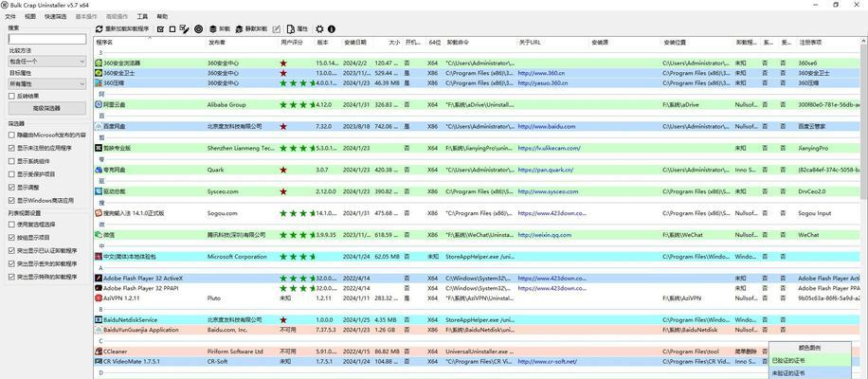This screenshot has width=868, height=379.
Task: Click the Microsoft Corporation publisher cell
Action: coord(237,257)
